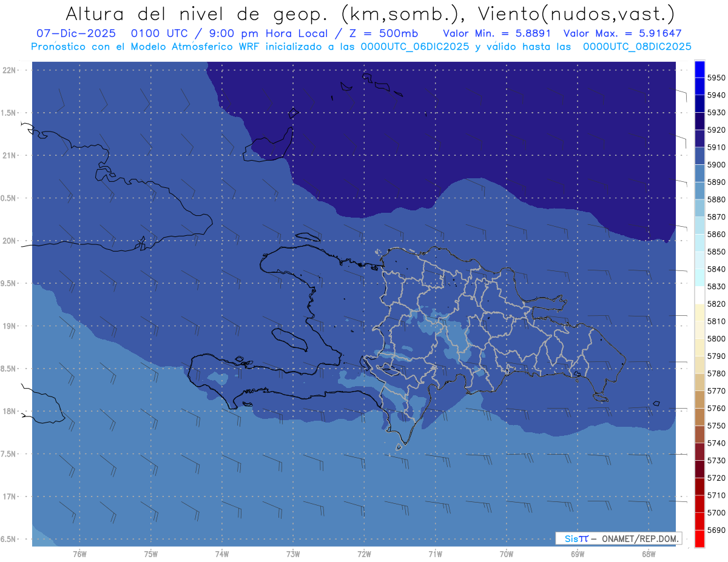
Task: Click the '72W' longitude label
Action: point(364,554)
